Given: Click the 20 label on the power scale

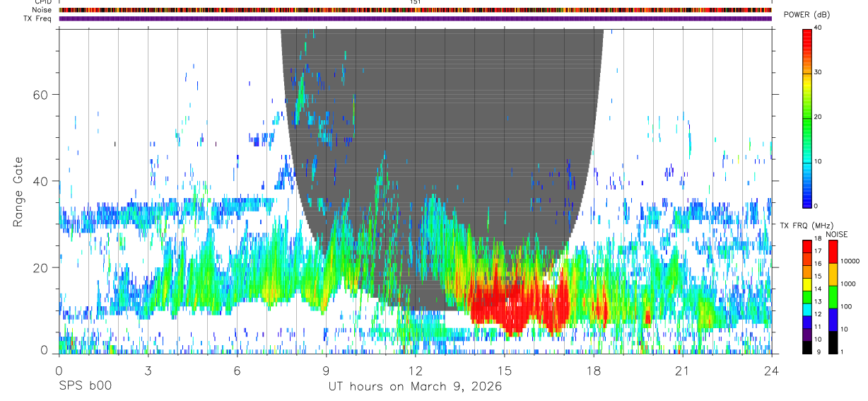Looking at the screenshot, I should point(817,117).
